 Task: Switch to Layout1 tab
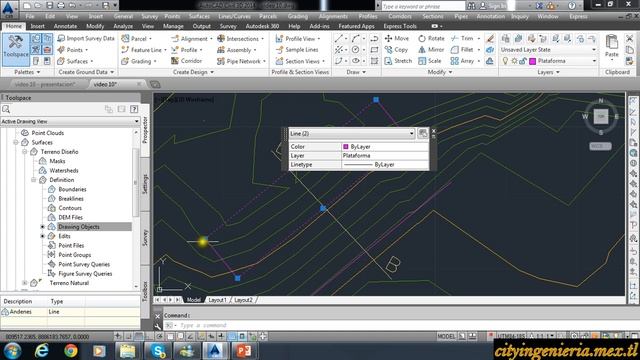217,300
